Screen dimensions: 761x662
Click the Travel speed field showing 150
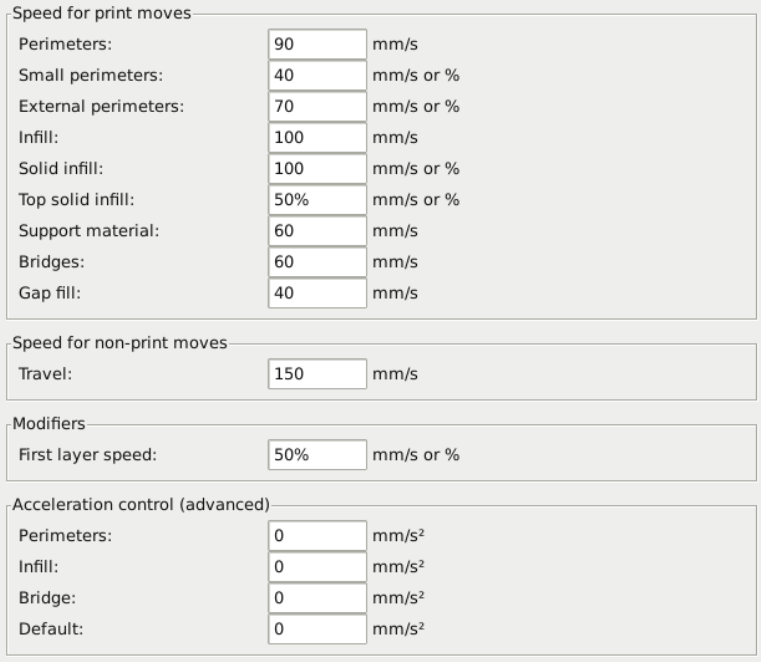coord(318,375)
